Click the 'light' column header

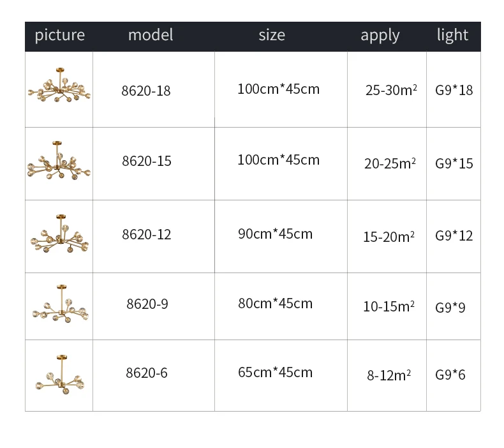[x=452, y=34]
